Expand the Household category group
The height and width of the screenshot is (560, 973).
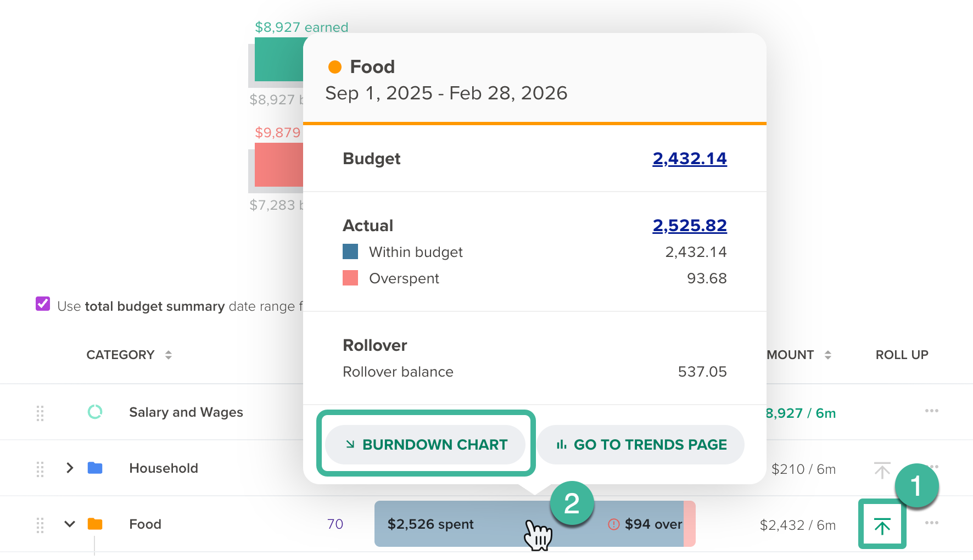click(70, 468)
